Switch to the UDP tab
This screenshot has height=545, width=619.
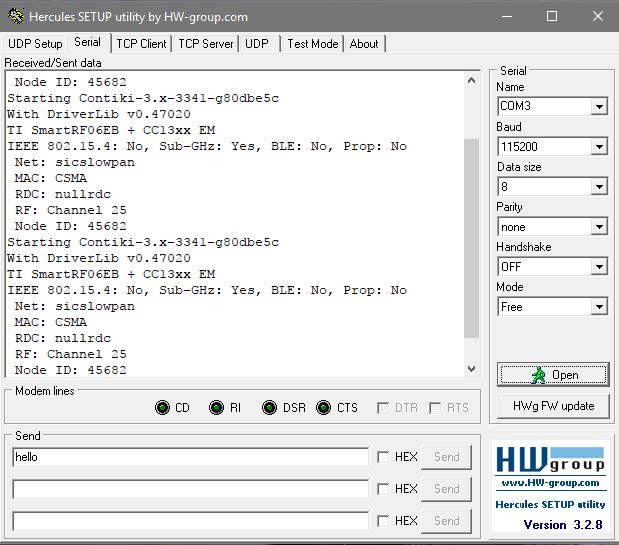(x=257, y=43)
